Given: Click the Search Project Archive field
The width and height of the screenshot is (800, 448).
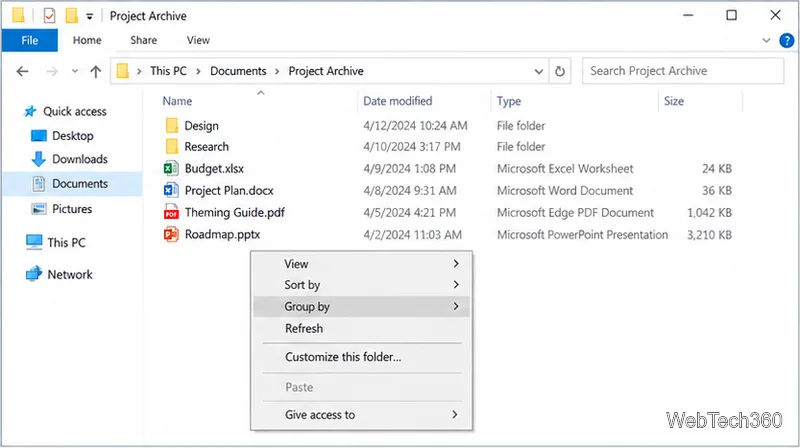Looking at the screenshot, I should pos(683,71).
